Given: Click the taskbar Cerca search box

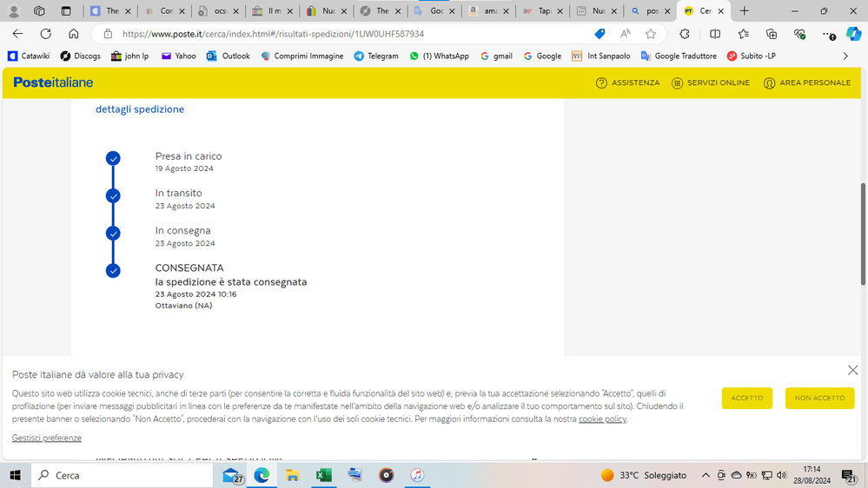Looking at the screenshot, I should pyautogui.click(x=122, y=475).
